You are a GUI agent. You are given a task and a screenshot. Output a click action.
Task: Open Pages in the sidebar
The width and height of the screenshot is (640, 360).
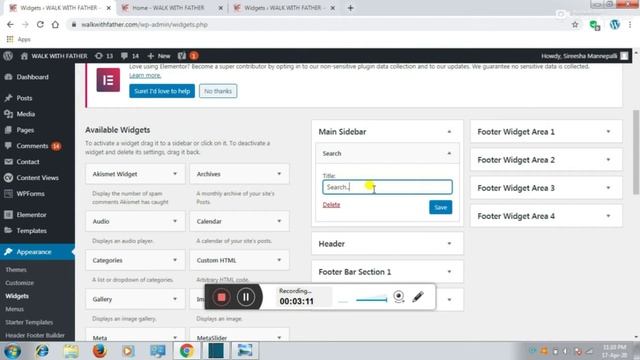[25, 130]
